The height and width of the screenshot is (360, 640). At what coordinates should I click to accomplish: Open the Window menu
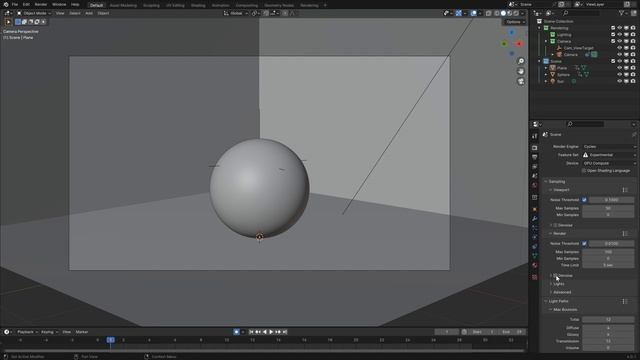coord(59,4)
